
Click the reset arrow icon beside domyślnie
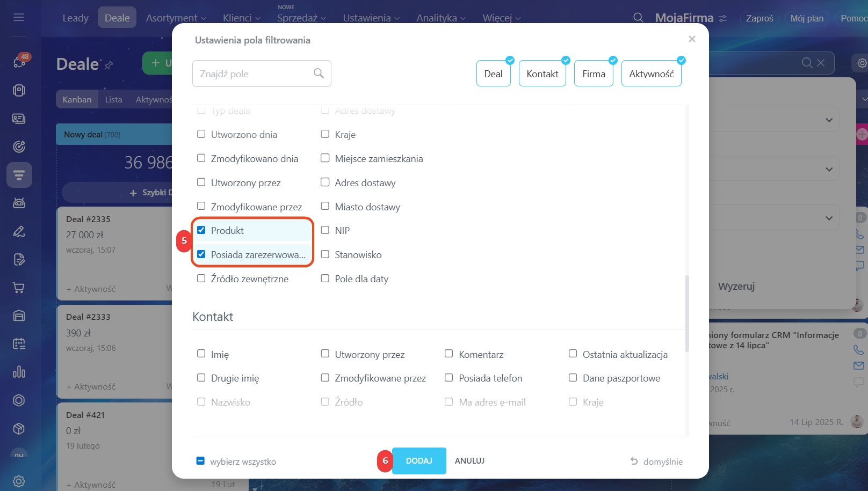pos(634,461)
